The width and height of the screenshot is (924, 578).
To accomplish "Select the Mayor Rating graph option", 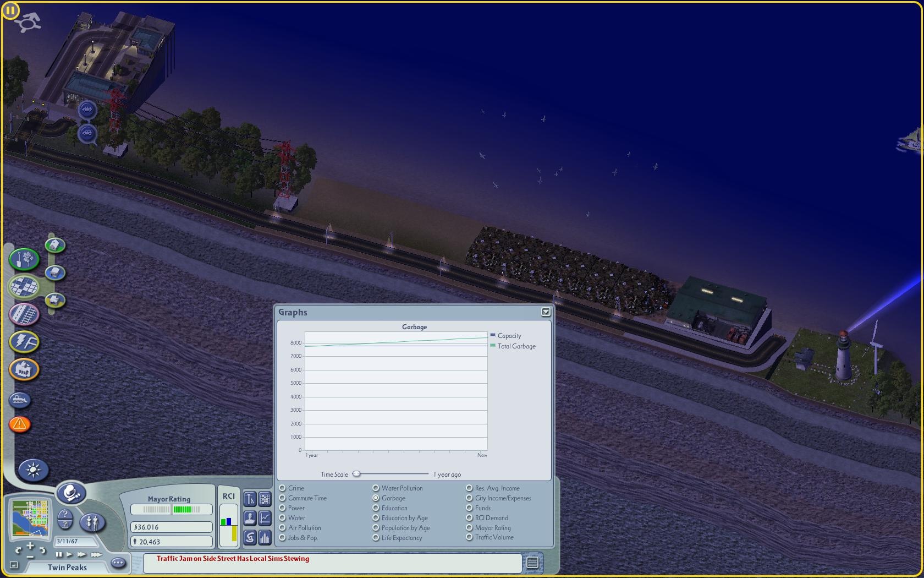I will 469,528.
